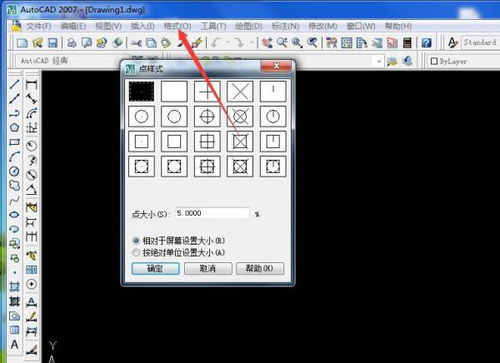Screen dimensions: 500x363
Task: Choose the circle with crosshair point style
Action: tap(207, 117)
